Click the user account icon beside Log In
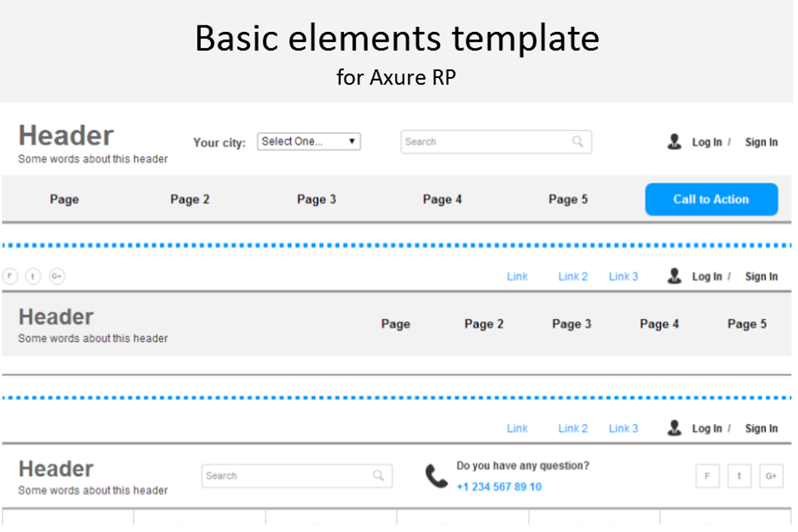Viewport: 798px width, 532px height. coord(674,142)
